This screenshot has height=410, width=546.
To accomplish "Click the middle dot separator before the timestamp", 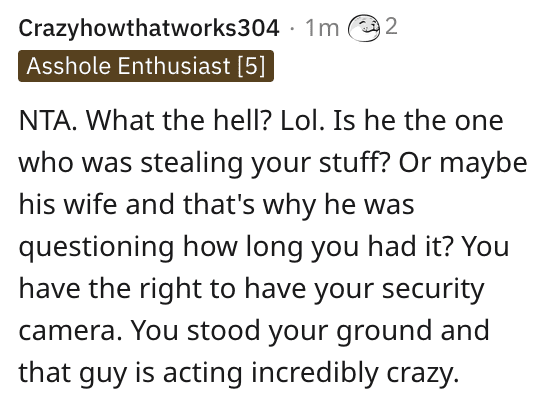I will pos(292,29).
